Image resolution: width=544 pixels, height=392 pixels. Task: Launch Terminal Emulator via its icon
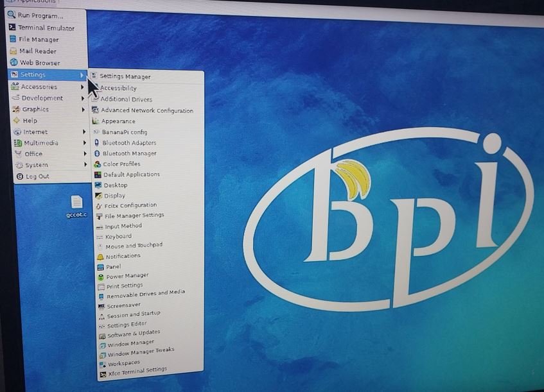(12, 27)
